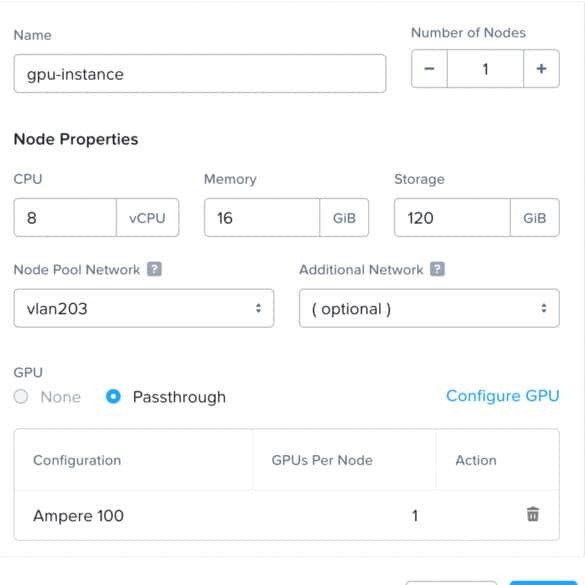The height and width of the screenshot is (585, 585).
Task: Focus the Storage GiB value field
Action: click(x=452, y=218)
